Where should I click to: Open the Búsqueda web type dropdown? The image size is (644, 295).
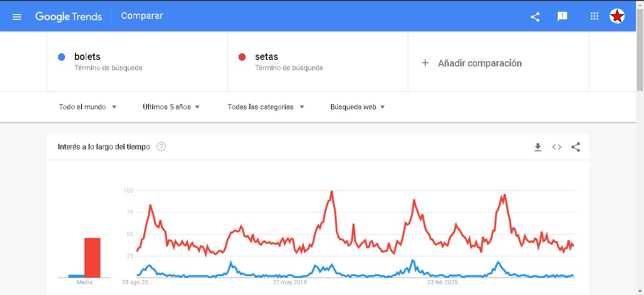(x=358, y=107)
